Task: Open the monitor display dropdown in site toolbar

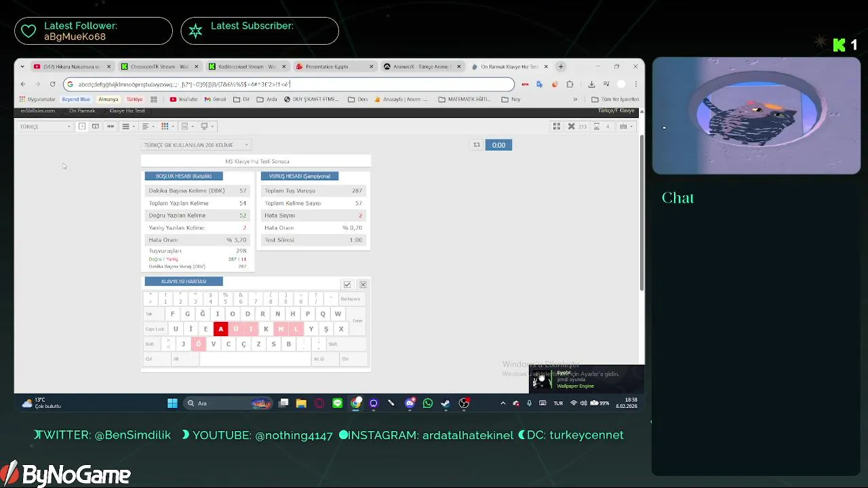Action: pos(206,126)
